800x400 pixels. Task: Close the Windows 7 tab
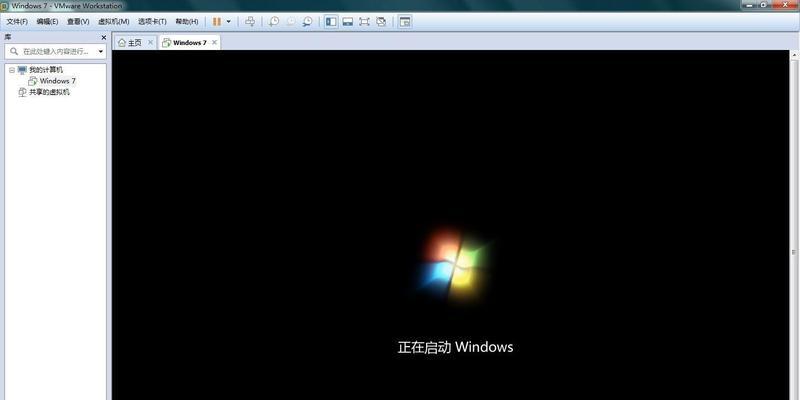[x=214, y=43]
